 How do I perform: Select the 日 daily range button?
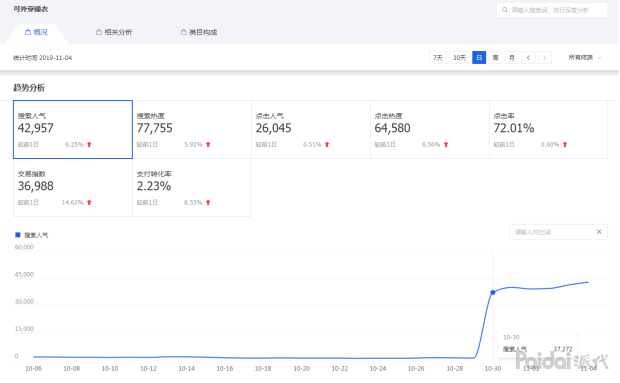(479, 58)
